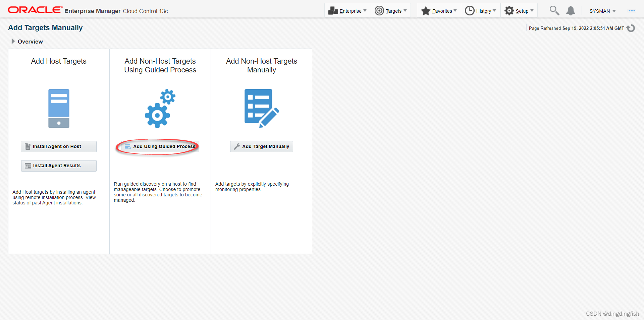Image resolution: width=644 pixels, height=320 pixels.
Task: Click the Targets bullseye icon
Action: 379,11
